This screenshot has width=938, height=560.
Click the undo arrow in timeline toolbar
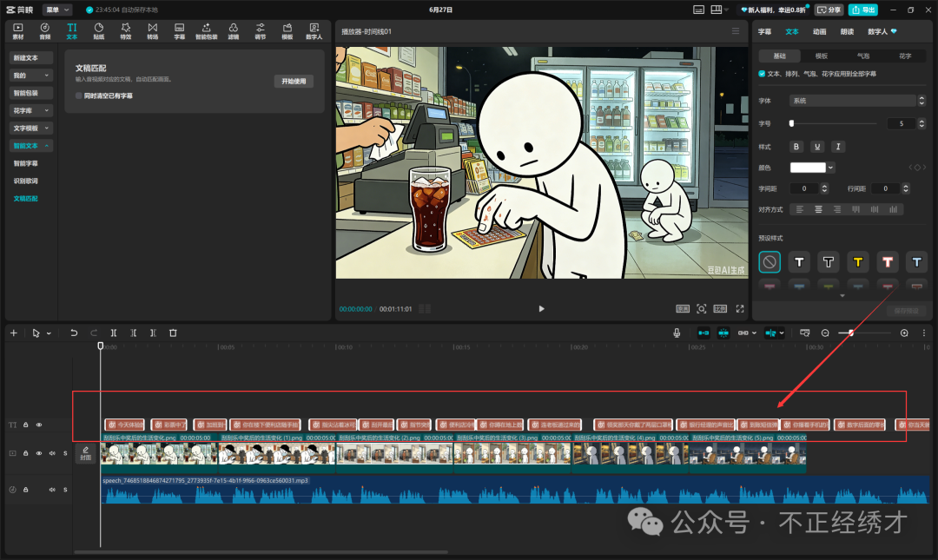pos(74,333)
